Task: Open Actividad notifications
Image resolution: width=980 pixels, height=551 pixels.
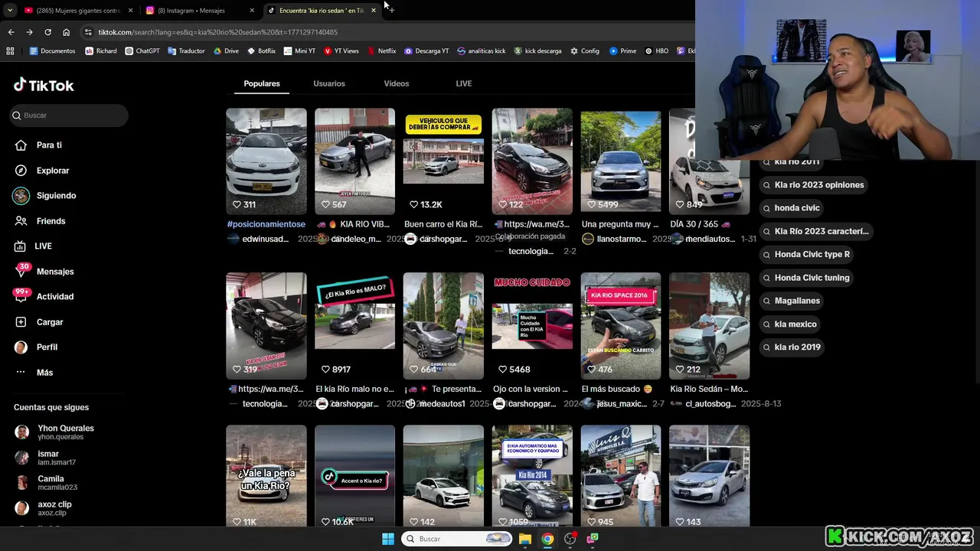Action: (x=55, y=297)
